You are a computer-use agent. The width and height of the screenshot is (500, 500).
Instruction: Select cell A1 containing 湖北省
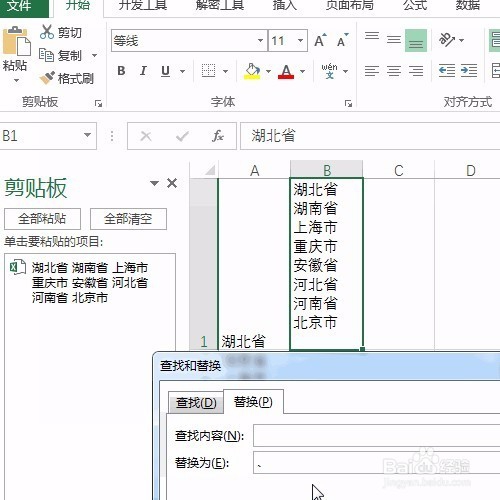pyautogui.click(x=254, y=264)
